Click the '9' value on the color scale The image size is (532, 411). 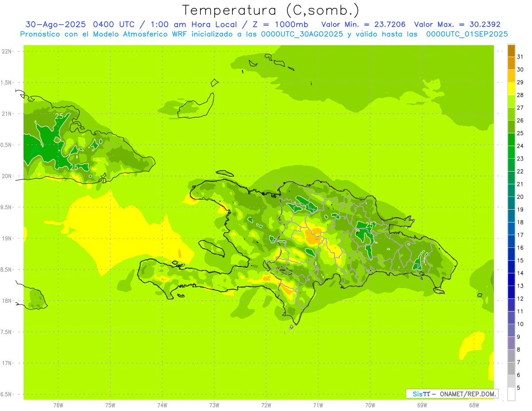[519, 337]
